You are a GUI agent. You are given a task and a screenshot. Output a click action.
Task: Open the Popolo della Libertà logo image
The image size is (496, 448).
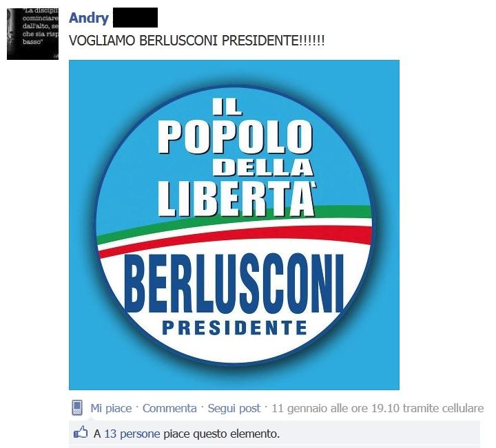[234, 224]
